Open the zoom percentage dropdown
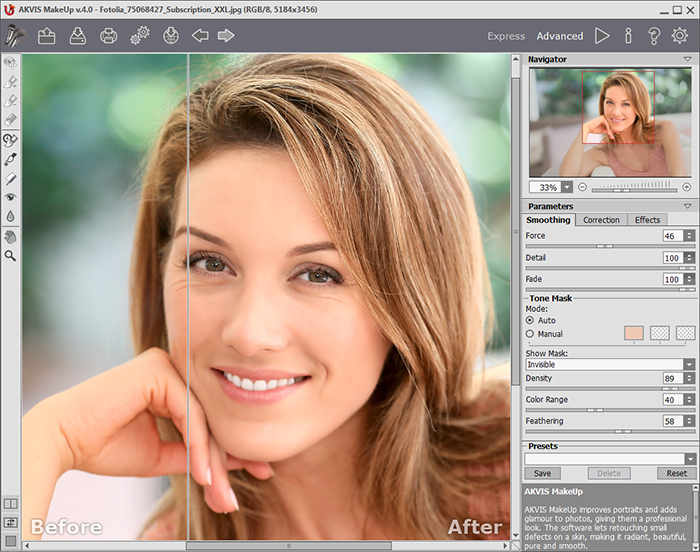Image resolution: width=700 pixels, height=552 pixels. pos(567,187)
